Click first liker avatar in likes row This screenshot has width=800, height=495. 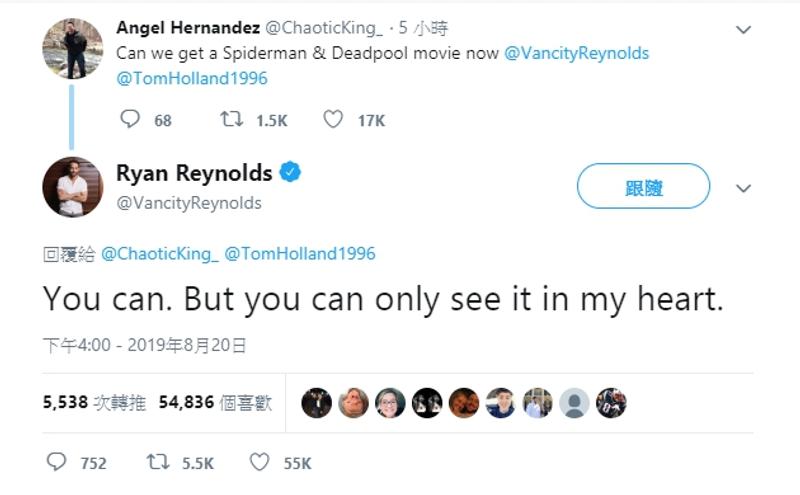tap(316, 402)
